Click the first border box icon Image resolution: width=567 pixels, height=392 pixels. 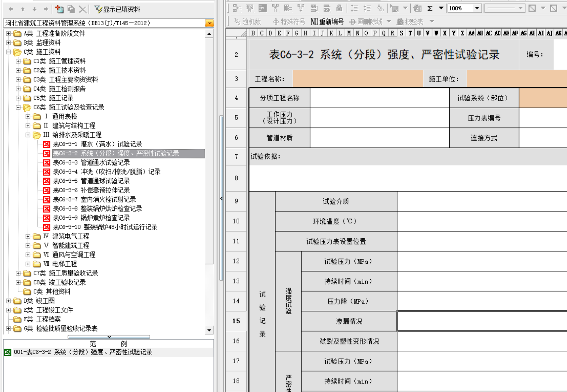532,8
